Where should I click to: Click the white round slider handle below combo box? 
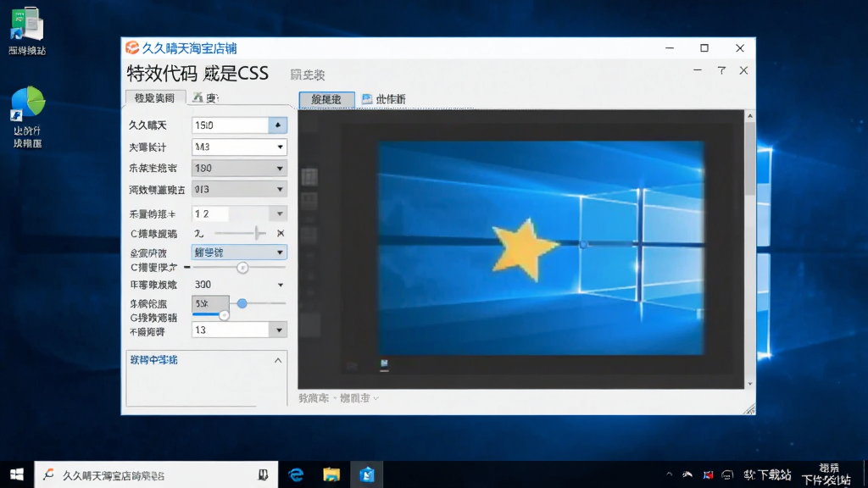tap(242, 268)
